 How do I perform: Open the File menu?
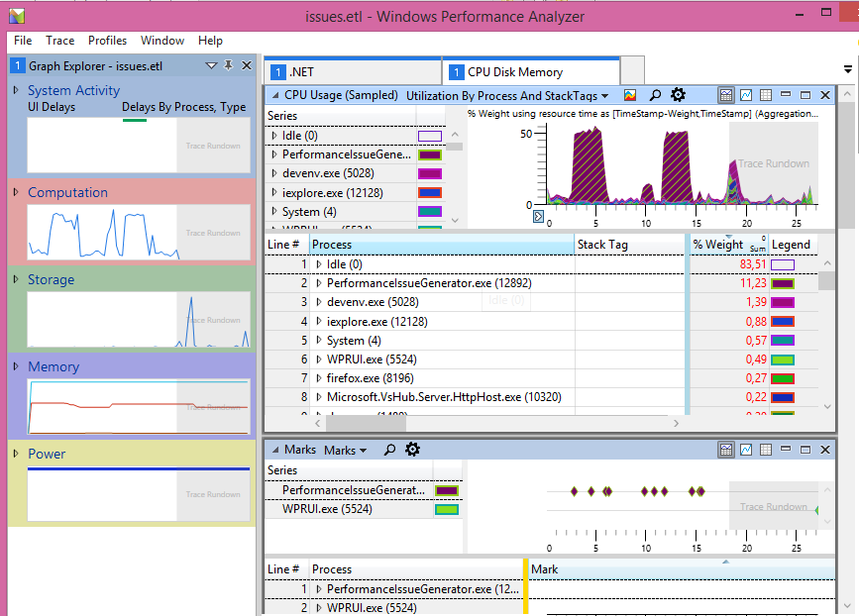(x=23, y=41)
